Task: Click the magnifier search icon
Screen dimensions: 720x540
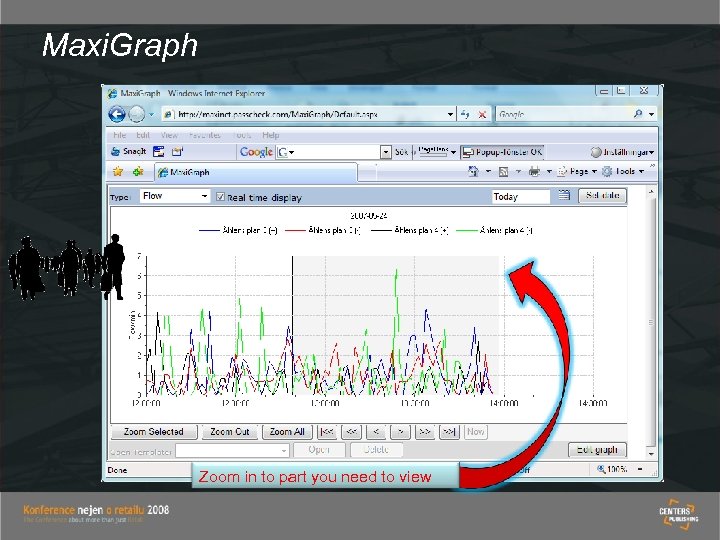Action: point(638,114)
